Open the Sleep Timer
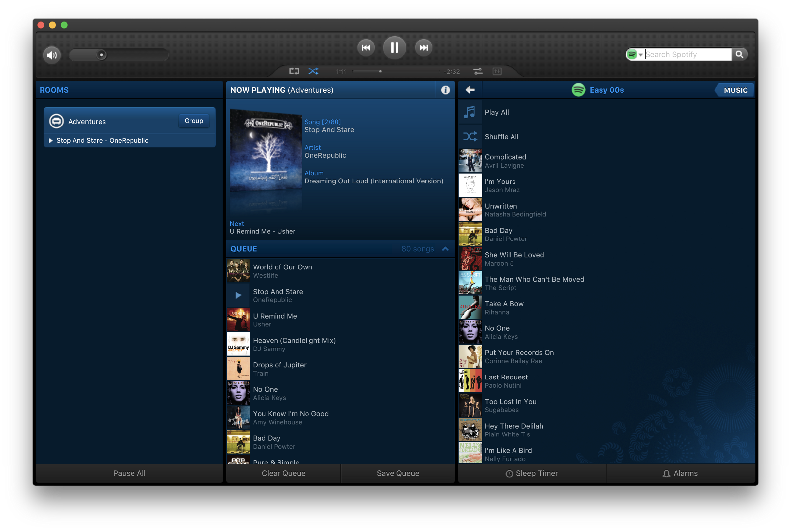791x532 pixels. [x=532, y=473]
